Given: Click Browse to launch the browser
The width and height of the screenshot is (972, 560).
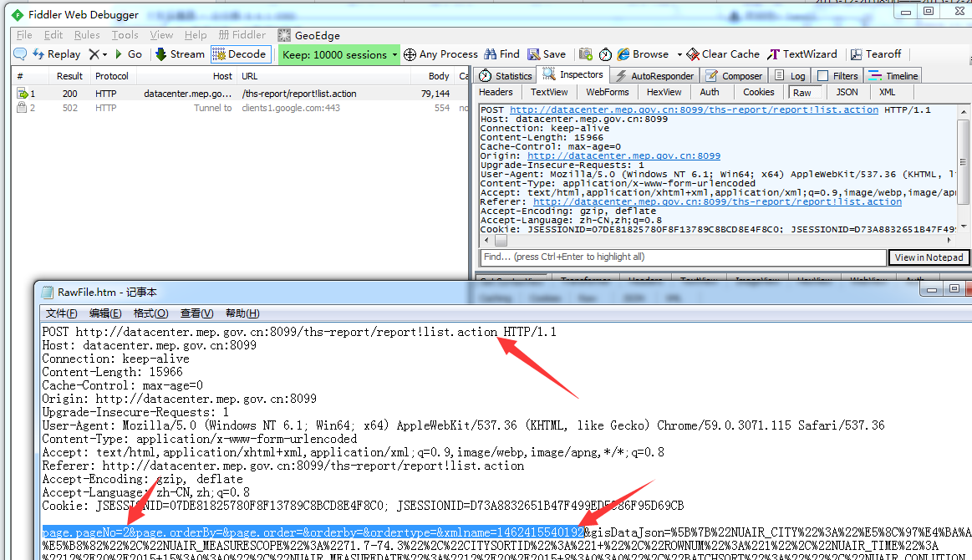Looking at the screenshot, I should [643, 54].
